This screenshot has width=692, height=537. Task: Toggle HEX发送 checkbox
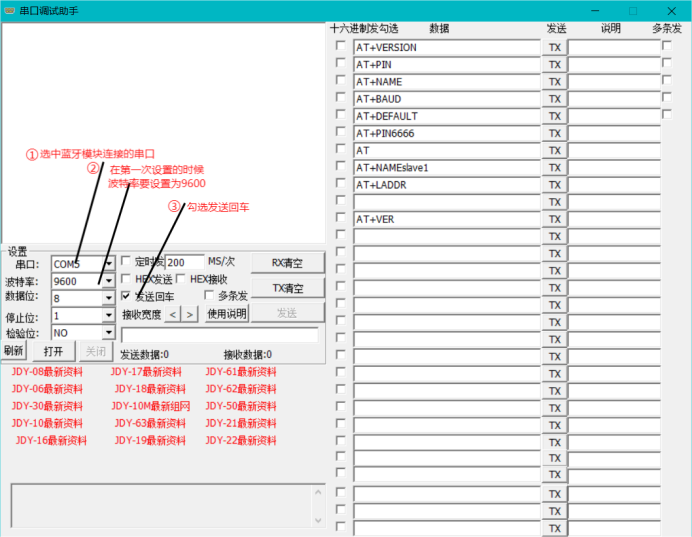126,278
